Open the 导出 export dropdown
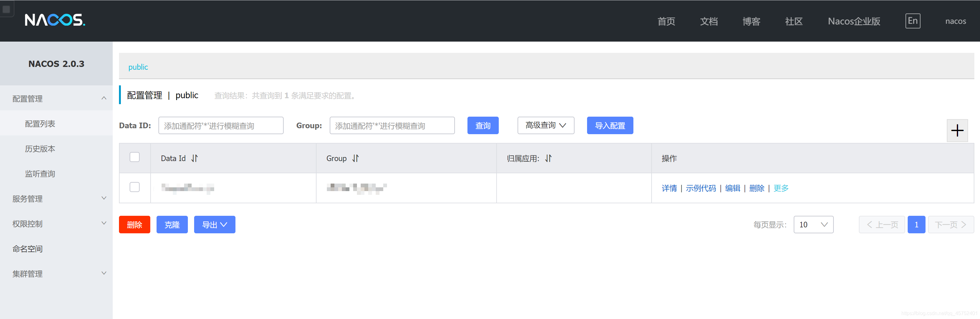The height and width of the screenshot is (319, 980). coord(214,224)
